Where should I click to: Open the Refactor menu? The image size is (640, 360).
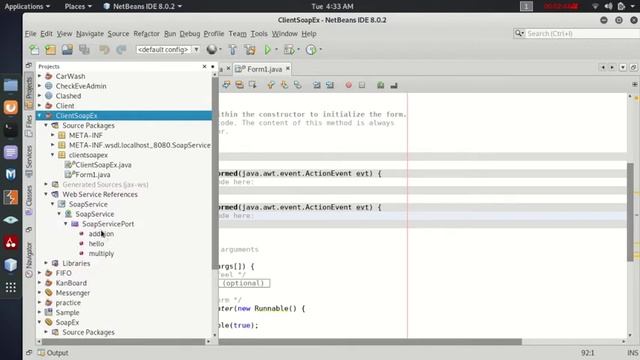[x=146, y=34]
